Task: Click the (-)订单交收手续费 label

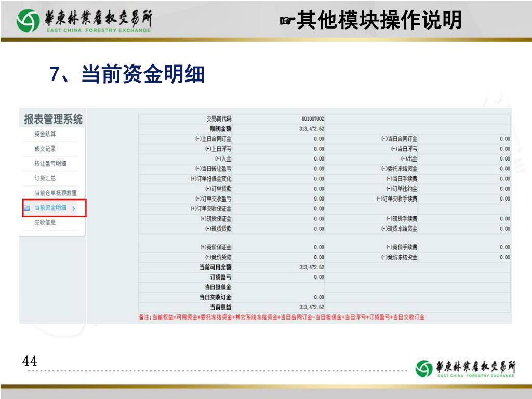Action: (397, 199)
